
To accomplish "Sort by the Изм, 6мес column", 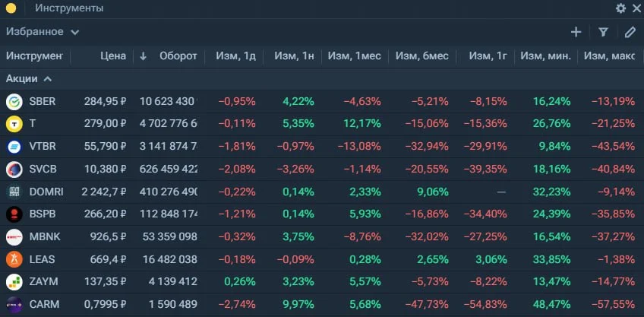I will [421, 56].
